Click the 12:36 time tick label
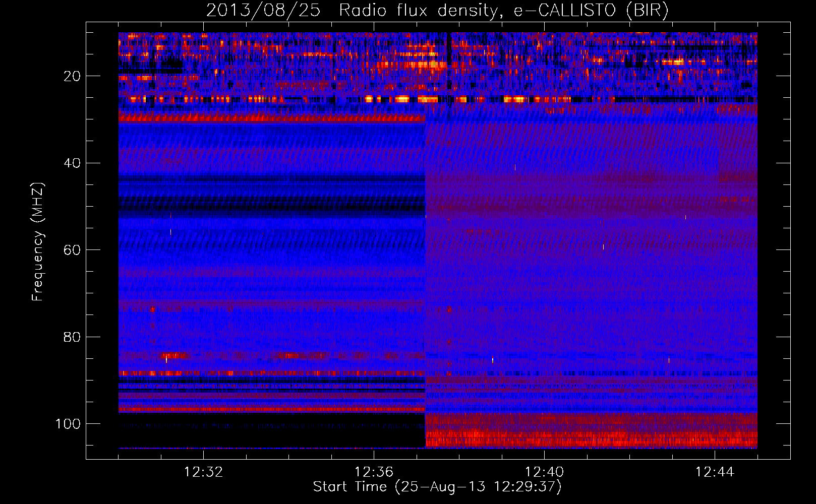This screenshot has height=504, width=816. 374,472
